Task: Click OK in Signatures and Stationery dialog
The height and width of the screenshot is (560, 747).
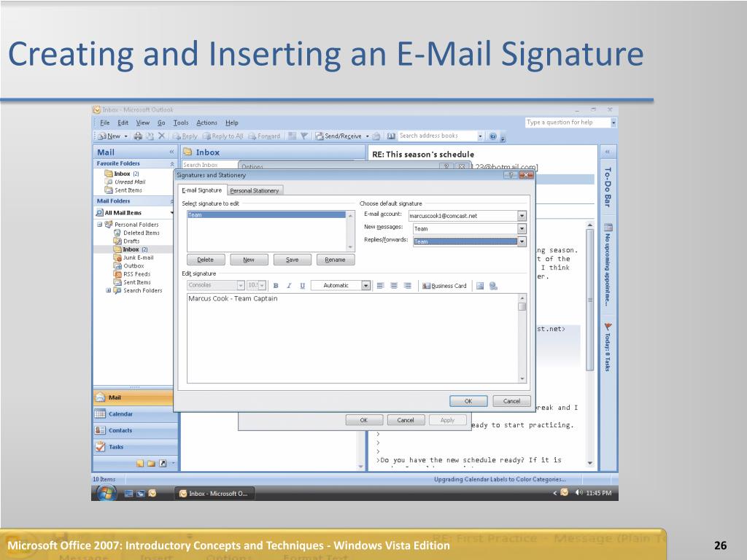Action: [468, 401]
